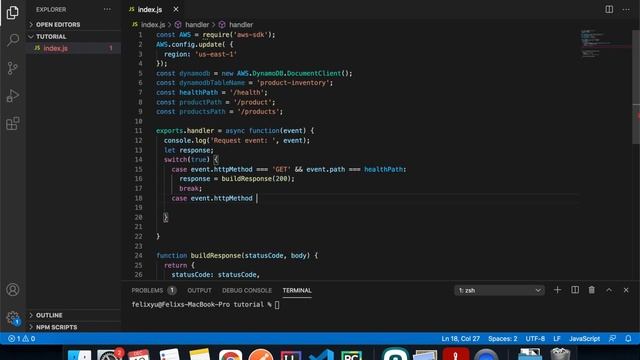Open Chrome icon in Dock
Viewport: 640px width, 360px height.
pos(231,354)
